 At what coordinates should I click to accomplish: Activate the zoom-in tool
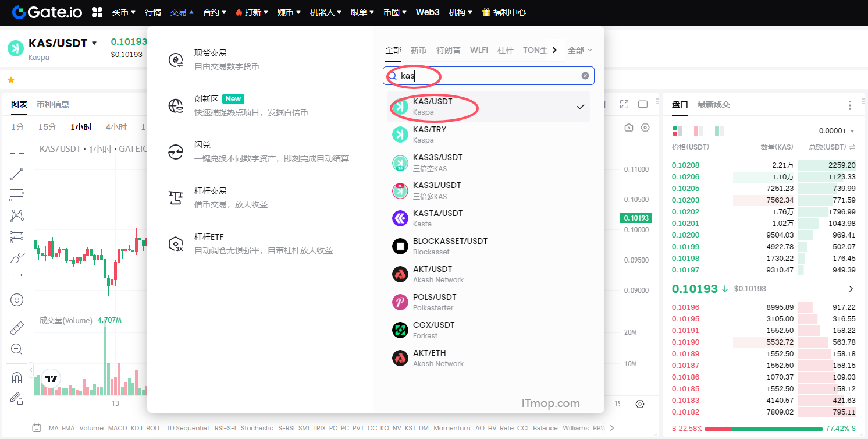pyautogui.click(x=17, y=349)
